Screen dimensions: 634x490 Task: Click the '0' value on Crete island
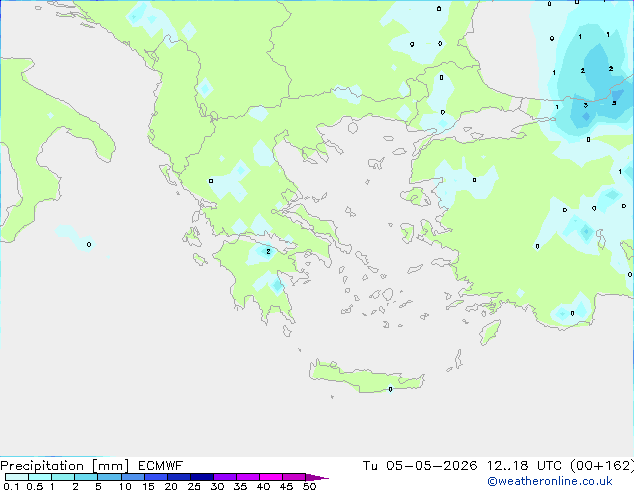tap(390, 389)
